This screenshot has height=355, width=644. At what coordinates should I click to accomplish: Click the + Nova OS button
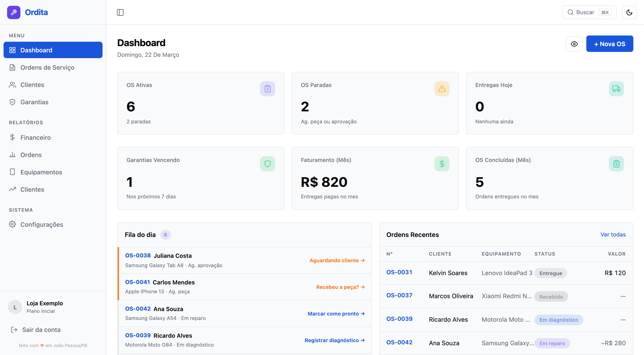coord(610,44)
